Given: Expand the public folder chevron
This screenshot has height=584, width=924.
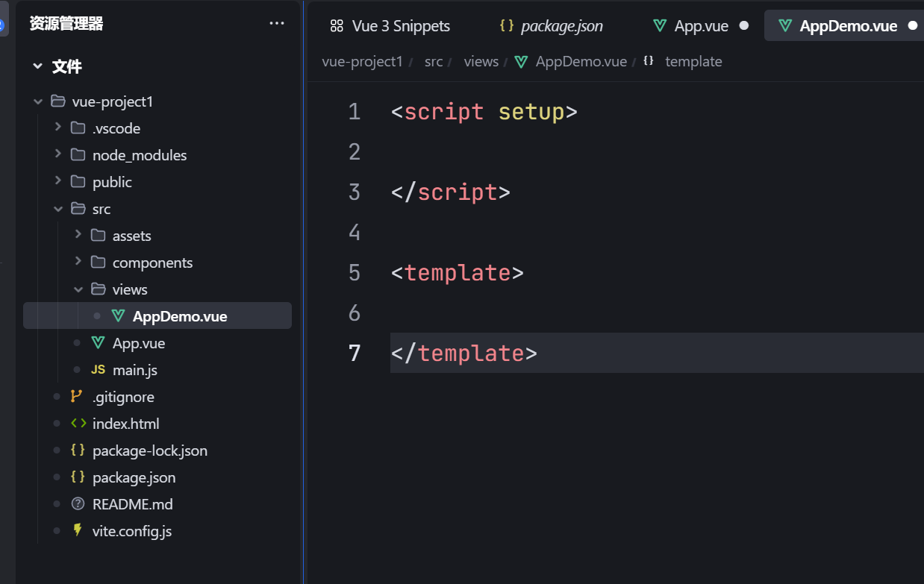Looking at the screenshot, I should (x=58, y=181).
